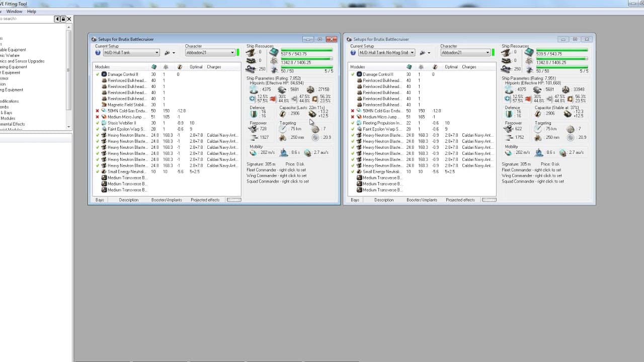
Task: Click the capacitor column header icon in MJD Hull Tank window
Action: 180,67
